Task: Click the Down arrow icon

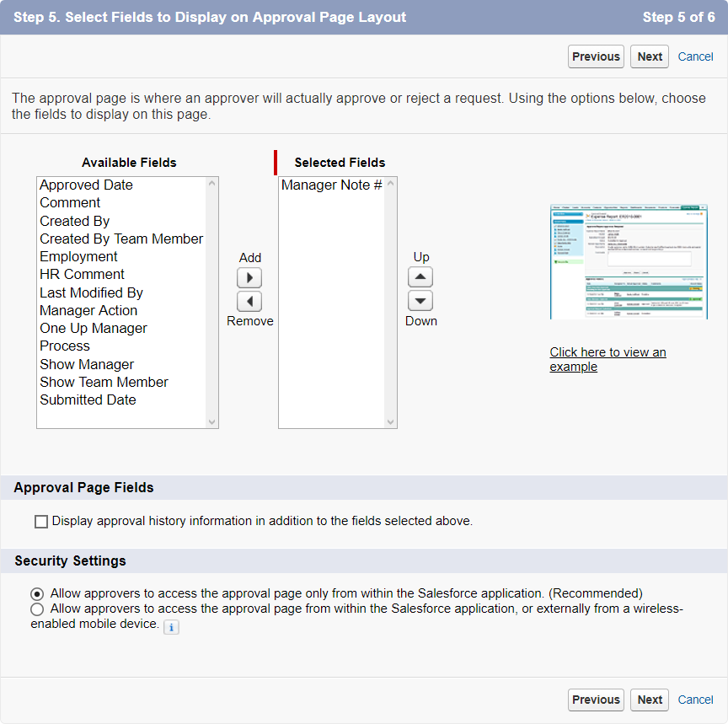Action: 420,301
